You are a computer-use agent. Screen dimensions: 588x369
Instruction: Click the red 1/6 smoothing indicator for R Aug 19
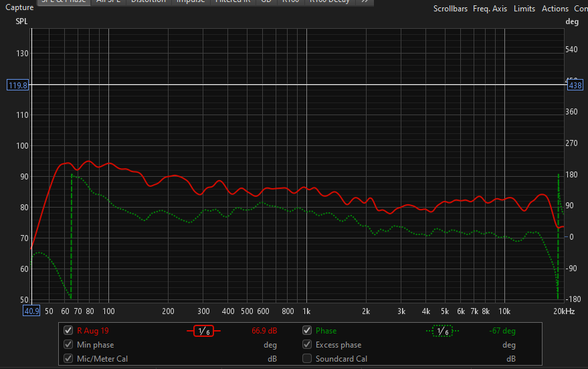(x=203, y=331)
